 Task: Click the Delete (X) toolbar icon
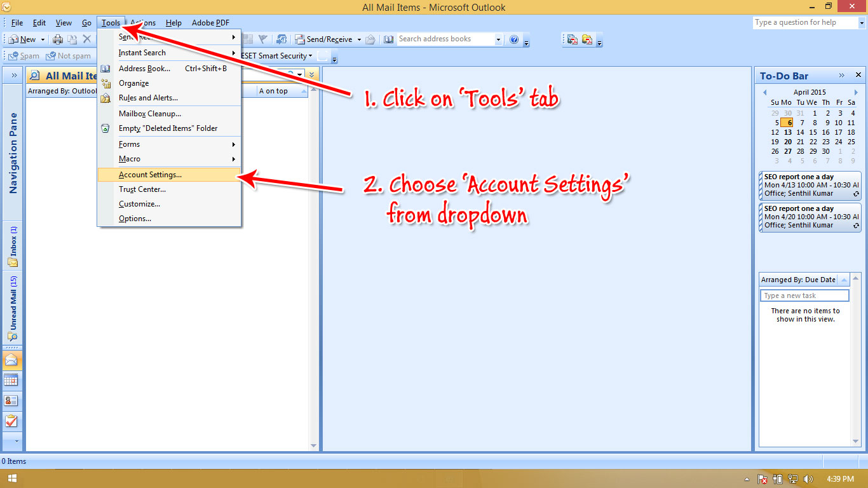[87, 39]
